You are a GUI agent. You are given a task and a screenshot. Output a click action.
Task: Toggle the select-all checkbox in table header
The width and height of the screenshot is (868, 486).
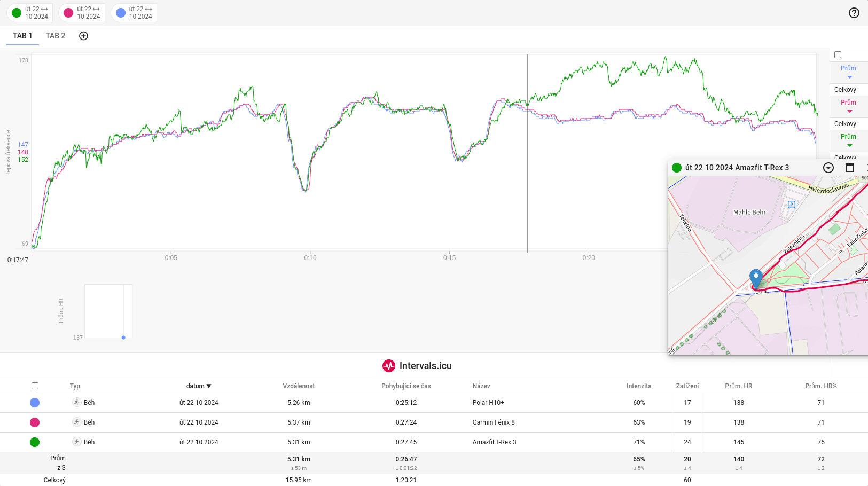click(x=35, y=386)
